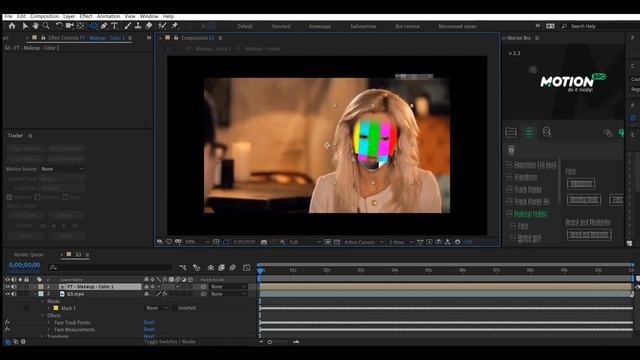Click the Blending mode button in Motion Bro

pos(584,199)
